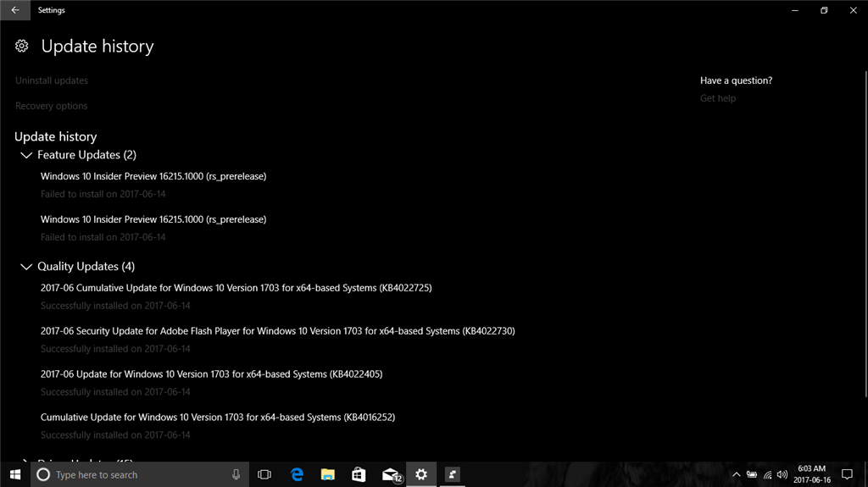Click the first Insider Preview 16215.1000 entry

click(x=153, y=176)
